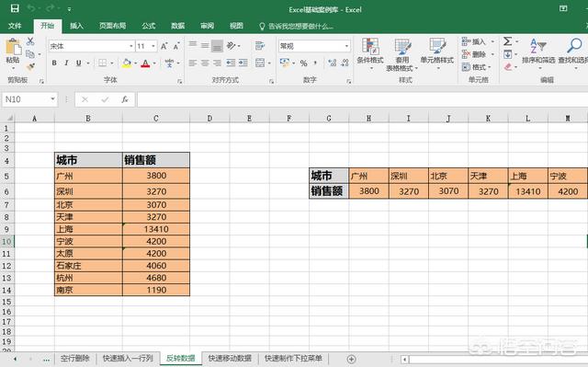Open the 快速移动数据 sheet tab
This screenshot has width=588, height=367.
[x=230, y=359]
